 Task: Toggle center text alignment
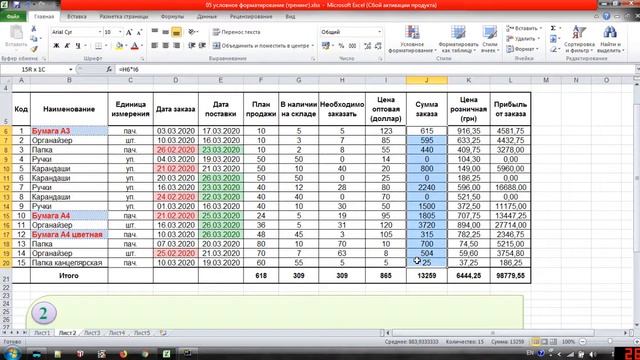pos(165,46)
